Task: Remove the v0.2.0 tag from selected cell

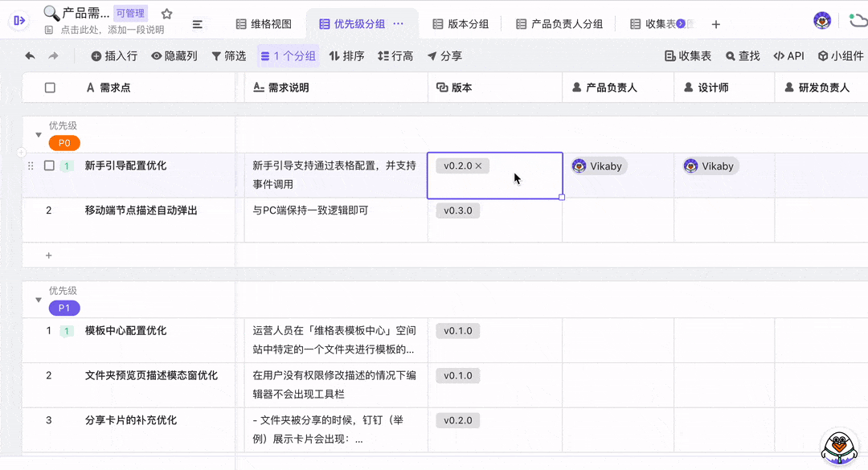Action: [x=479, y=166]
